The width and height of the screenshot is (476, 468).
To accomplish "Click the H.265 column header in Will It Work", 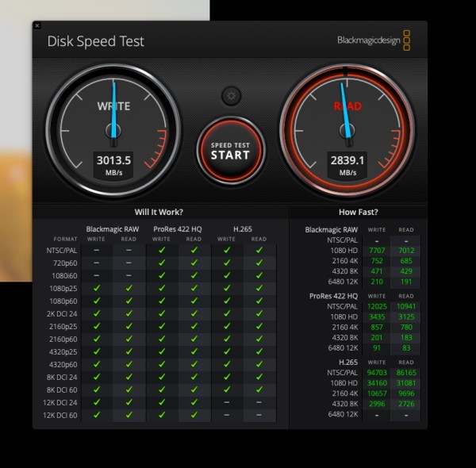I will [242, 229].
